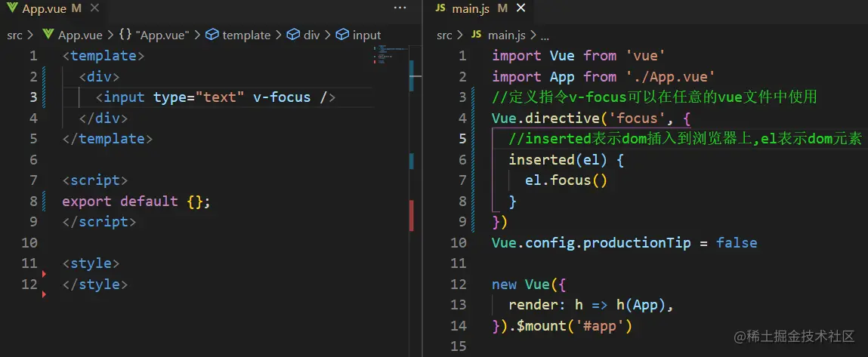Click the closing script tag

pyautogui.click(x=99, y=222)
